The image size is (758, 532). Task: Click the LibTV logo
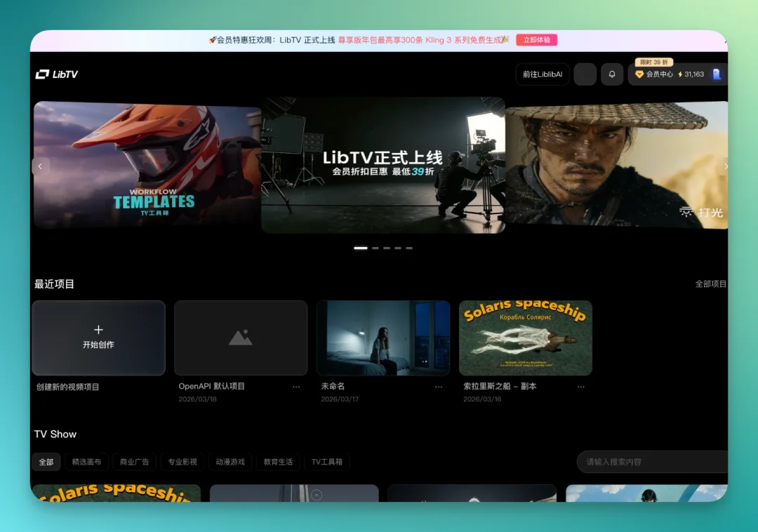57,74
